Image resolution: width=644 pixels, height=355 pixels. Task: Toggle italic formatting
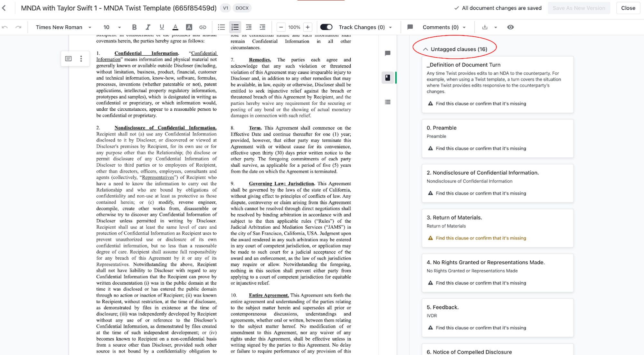148,27
